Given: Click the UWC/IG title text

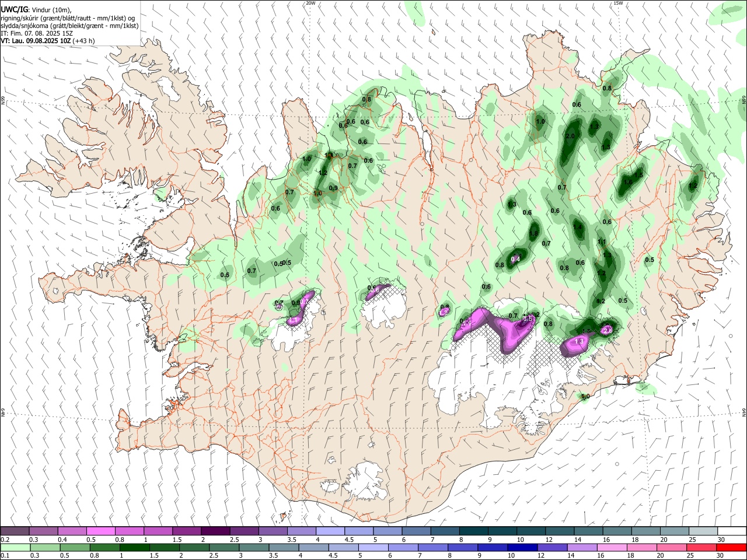Looking at the screenshot, I should pos(14,10).
